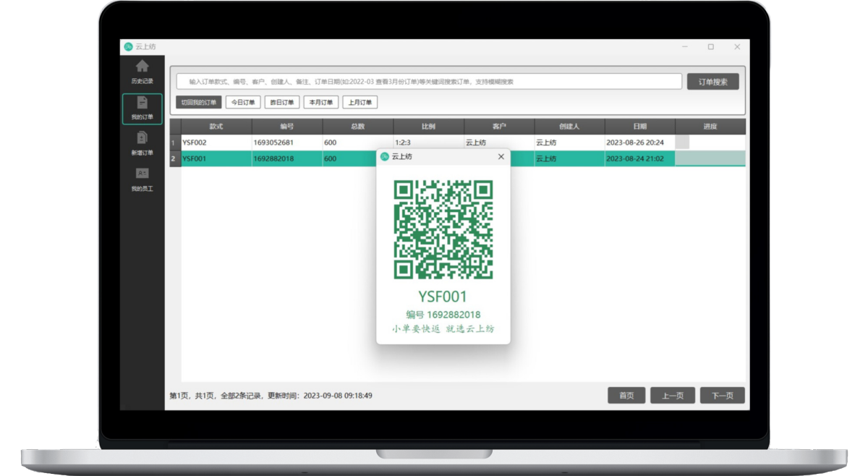868x476 pixels.
Task: Click the 云上纺 app logo in window title bar
Action: [x=129, y=47]
